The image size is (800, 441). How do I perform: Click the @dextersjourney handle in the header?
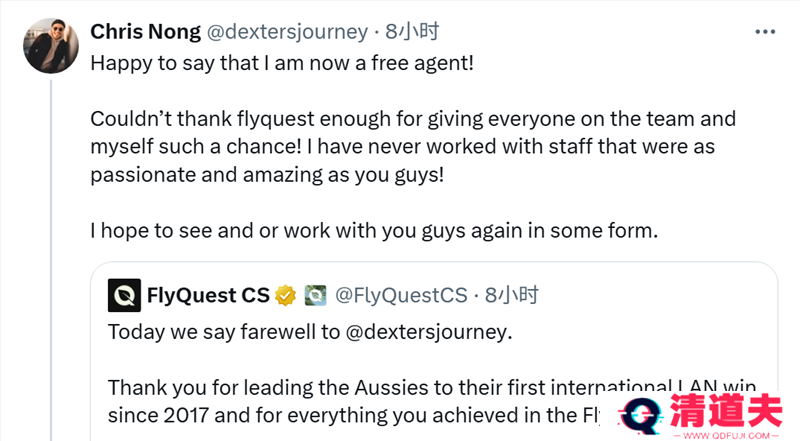pyautogui.click(x=286, y=32)
